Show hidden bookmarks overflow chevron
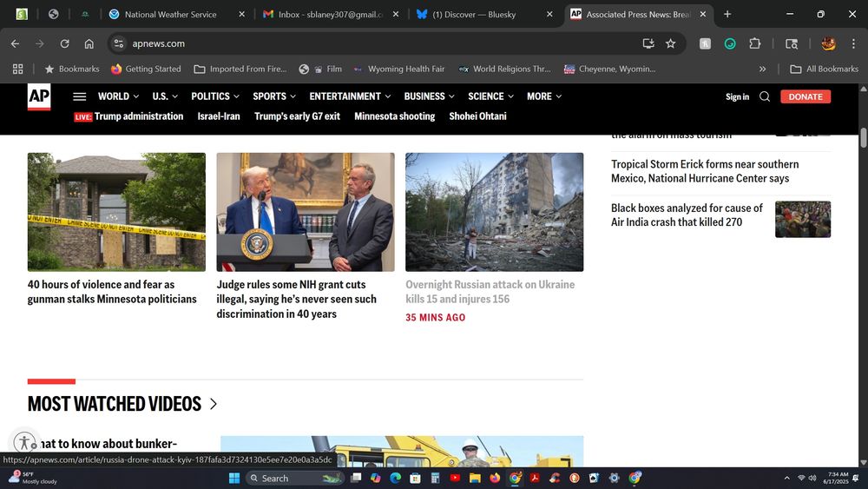This screenshot has height=489, width=868. [x=762, y=69]
